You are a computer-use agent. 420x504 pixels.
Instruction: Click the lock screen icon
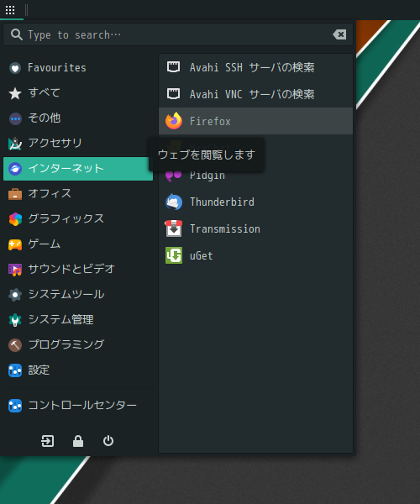[78, 441]
